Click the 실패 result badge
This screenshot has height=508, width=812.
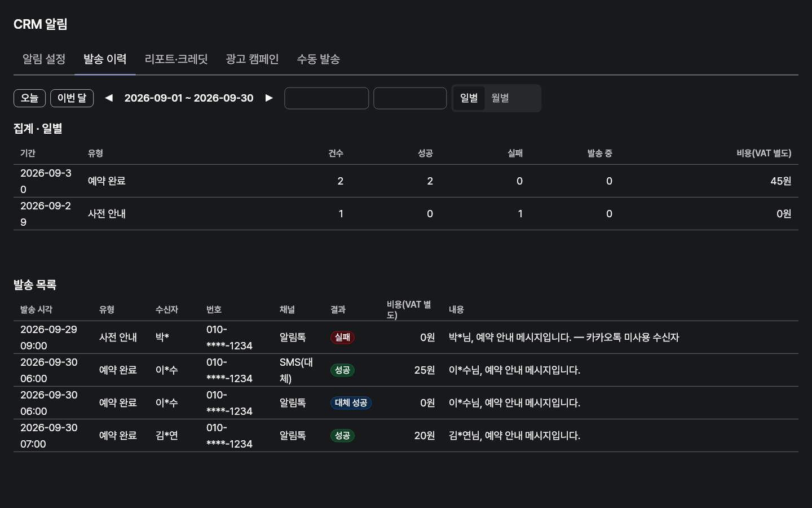coord(342,338)
